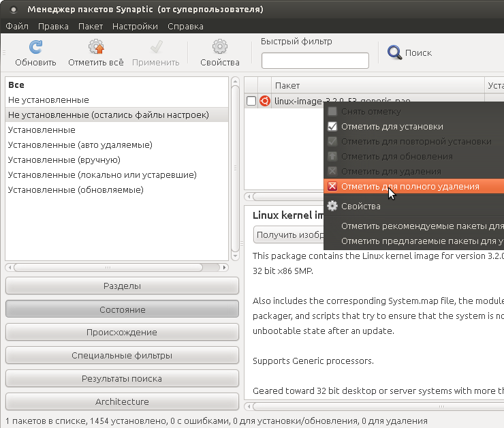Click gear icon next to Свойства in context menu
This screenshot has height=428, width=504.
332,206
